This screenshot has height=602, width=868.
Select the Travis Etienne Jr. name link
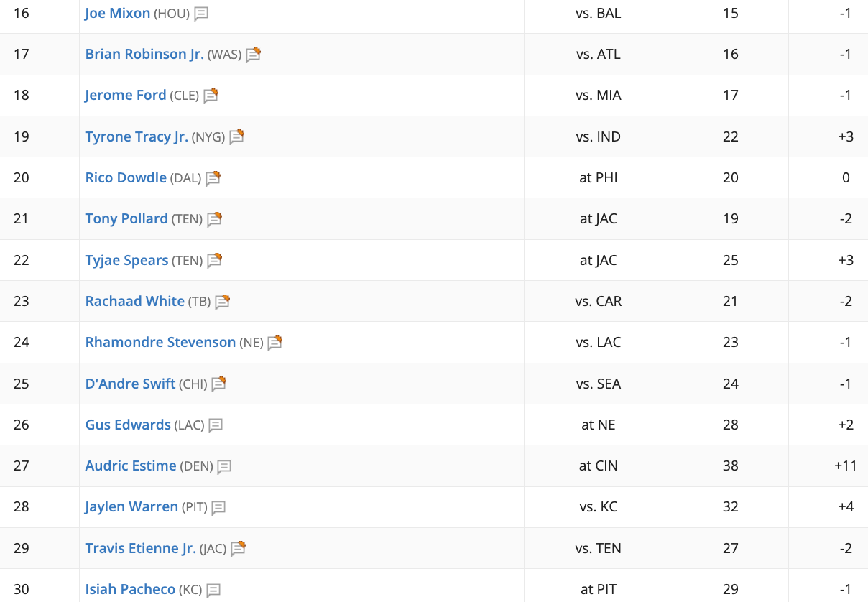(140, 548)
